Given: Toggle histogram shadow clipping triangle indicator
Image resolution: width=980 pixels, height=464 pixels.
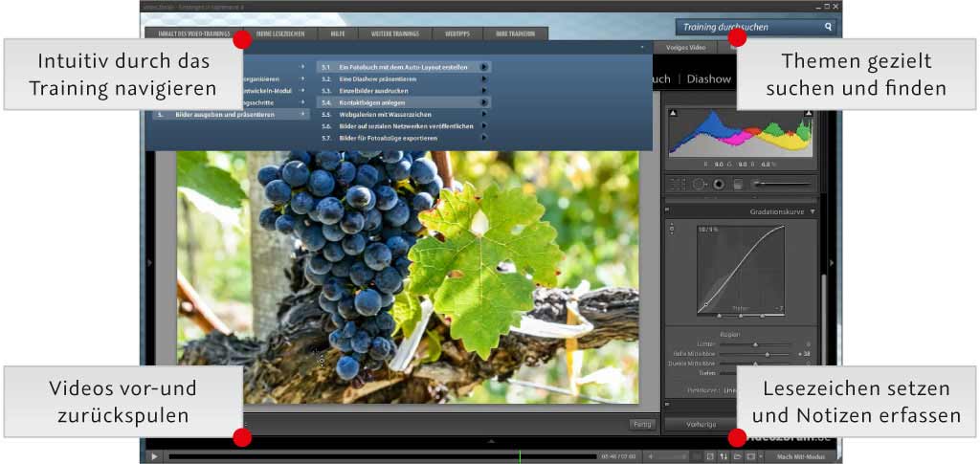Looking at the screenshot, I should (674, 114).
